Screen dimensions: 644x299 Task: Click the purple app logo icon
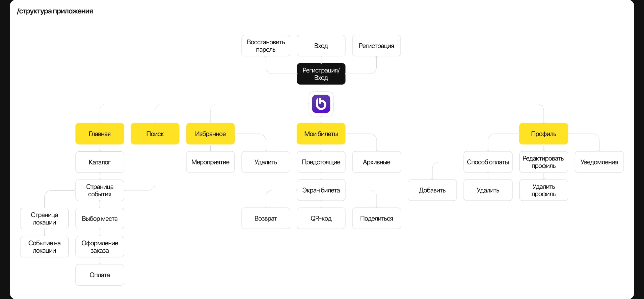[x=321, y=104]
